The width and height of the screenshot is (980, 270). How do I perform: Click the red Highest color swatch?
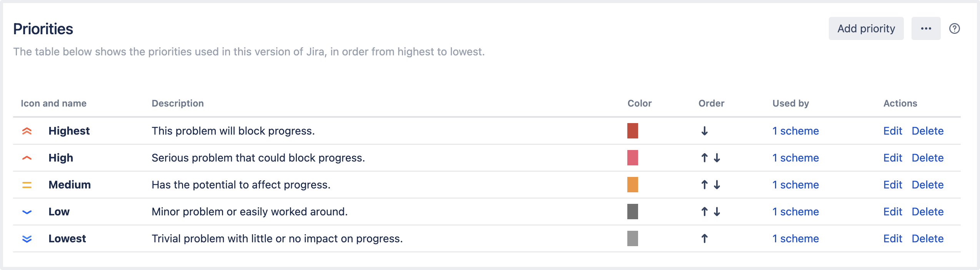point(632,131)
